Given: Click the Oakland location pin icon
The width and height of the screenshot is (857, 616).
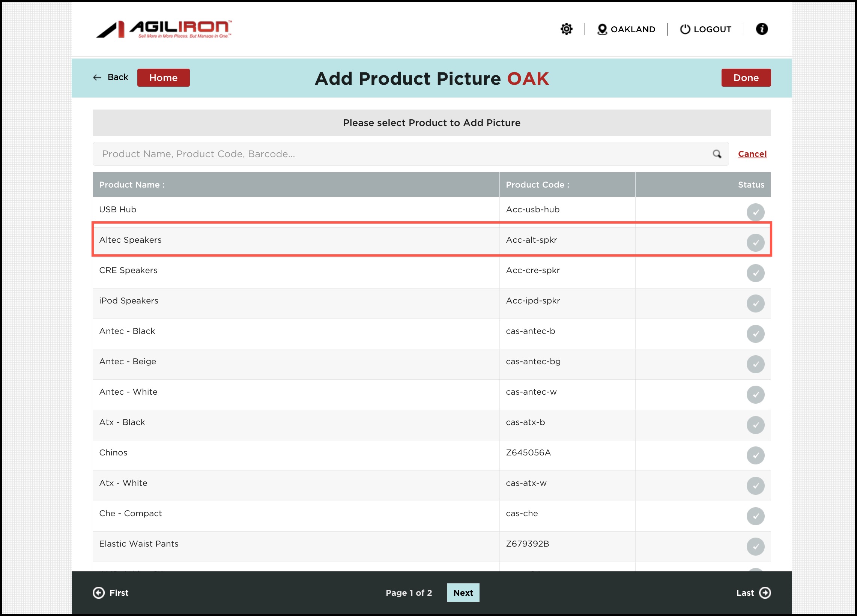Looking at the screenshot, I should [x=601, y=29].
